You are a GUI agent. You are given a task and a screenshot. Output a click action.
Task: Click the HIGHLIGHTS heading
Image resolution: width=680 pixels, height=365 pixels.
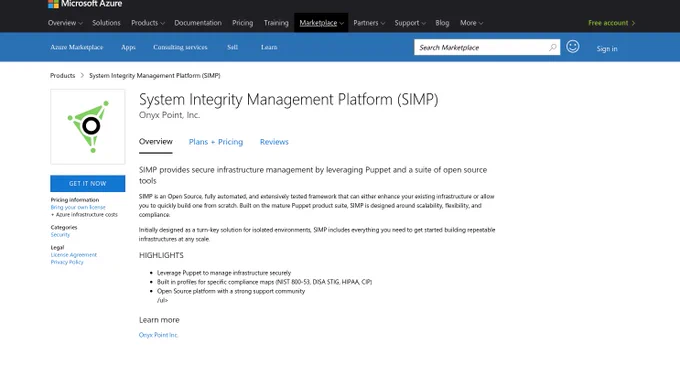(x=161, y=255)
